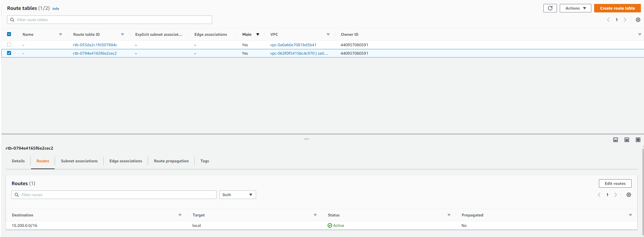Click route tables page number 1
The image size is (644, 237).
(617, 20)
